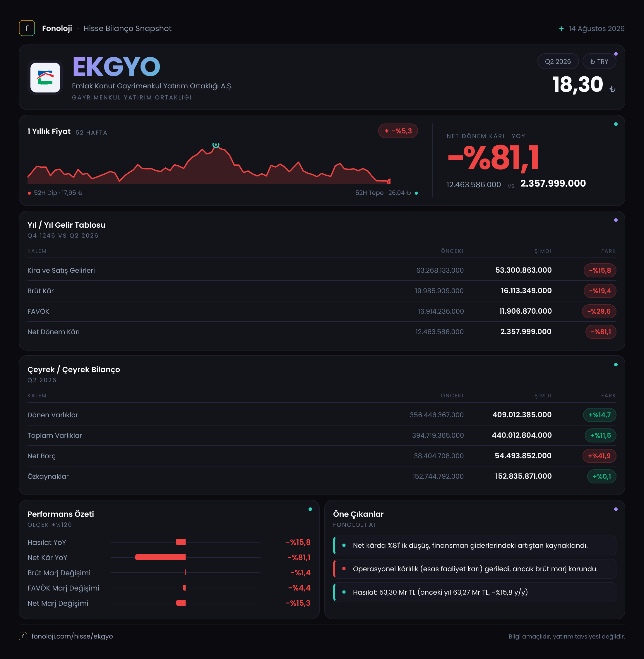This screenshot has height=659, width=644.
Task: Click the 52H Dip 17,95 label
Action: pos(58,193)
